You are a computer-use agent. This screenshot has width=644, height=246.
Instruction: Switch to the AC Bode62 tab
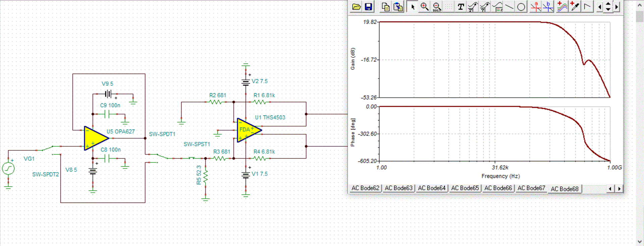[x=365, y=188]
